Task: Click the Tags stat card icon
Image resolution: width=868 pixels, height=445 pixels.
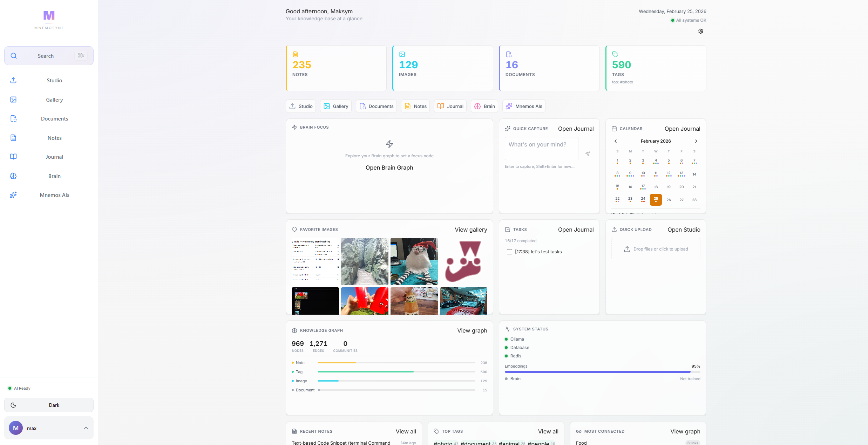Action: pos(615,54)
